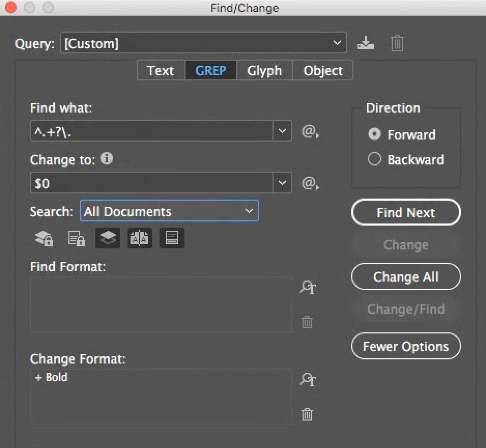Toggle Include Footnotes search option

pos(171,238)
